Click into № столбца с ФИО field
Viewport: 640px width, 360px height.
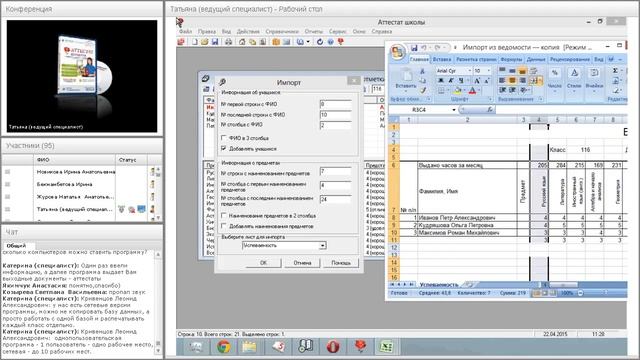[336, 125]
